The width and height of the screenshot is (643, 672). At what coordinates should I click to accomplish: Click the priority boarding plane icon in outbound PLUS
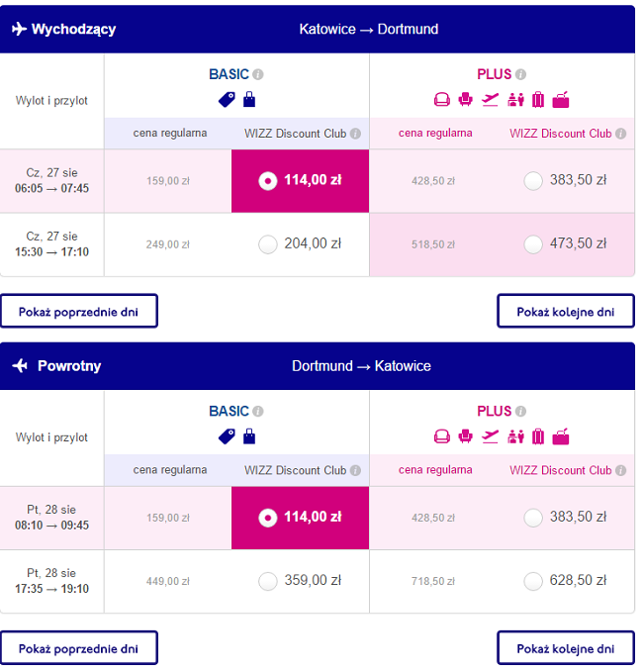click(490, 99)
